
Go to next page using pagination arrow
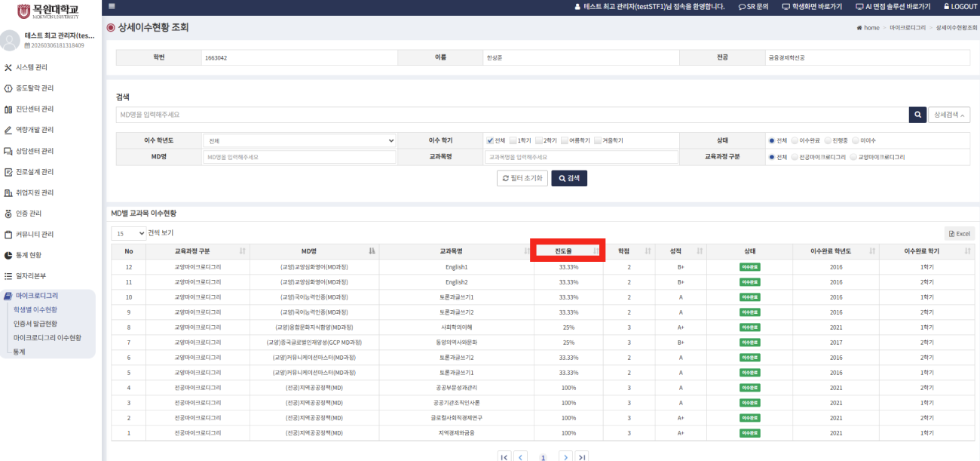565,456
